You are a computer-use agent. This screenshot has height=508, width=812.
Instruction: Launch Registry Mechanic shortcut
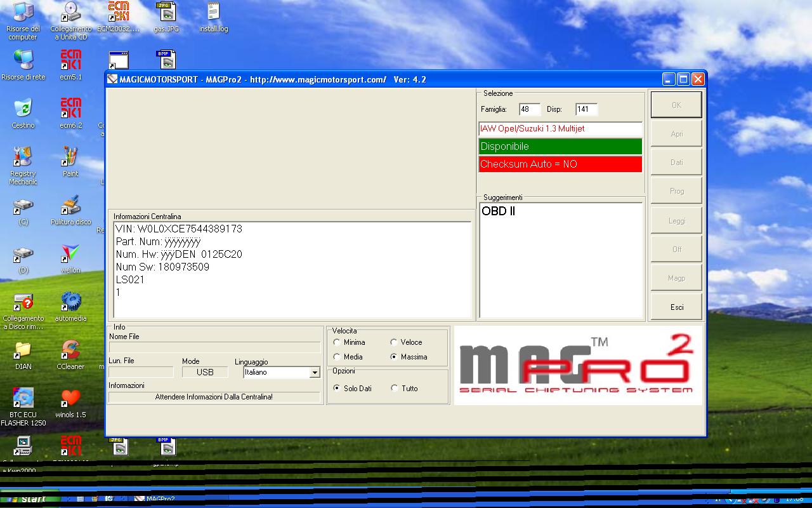(23, 165)
